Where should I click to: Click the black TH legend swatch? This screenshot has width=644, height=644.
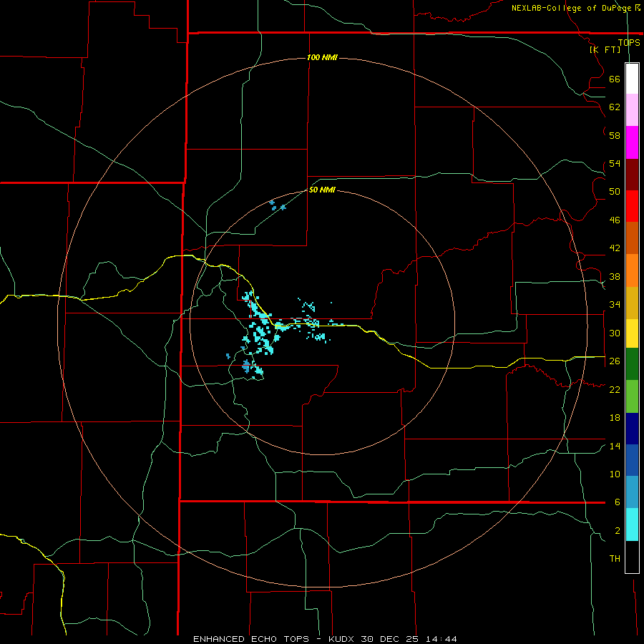click(632, 557)
